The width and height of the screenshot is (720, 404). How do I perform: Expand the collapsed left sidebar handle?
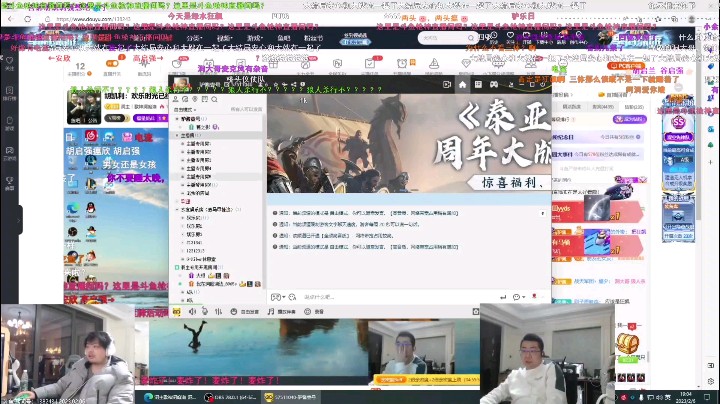click(18, 220)
